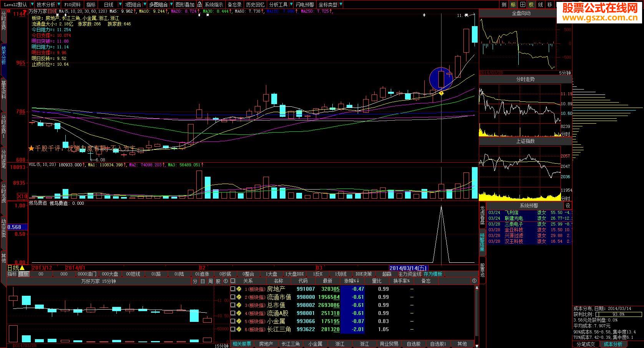
Task: Sort the table by 涨幅% column header
Action: click(351, 281)
